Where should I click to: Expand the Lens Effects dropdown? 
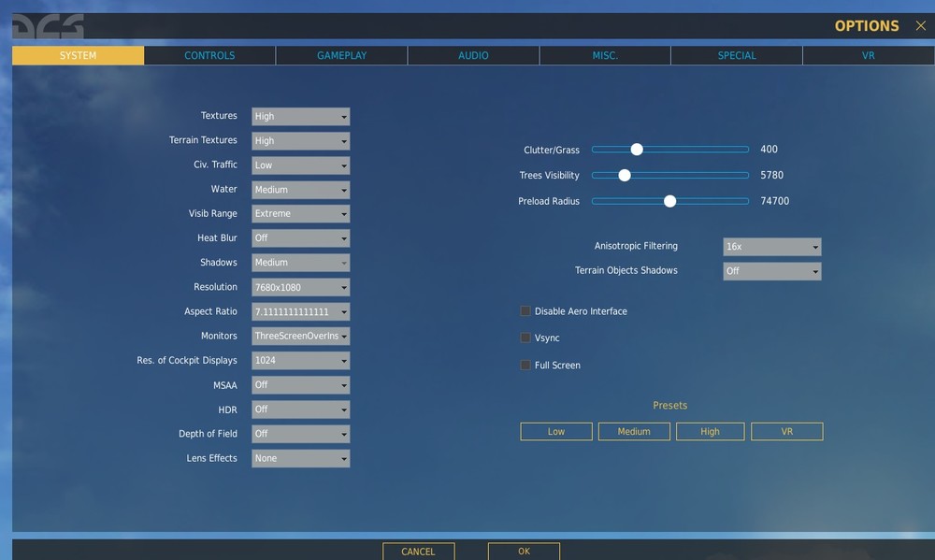pos(300,458)
